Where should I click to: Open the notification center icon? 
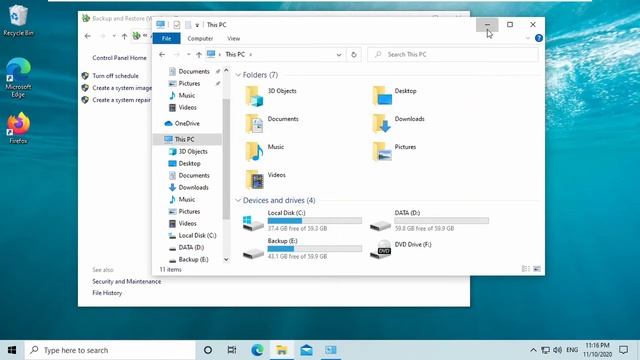[x=623, y=350]
